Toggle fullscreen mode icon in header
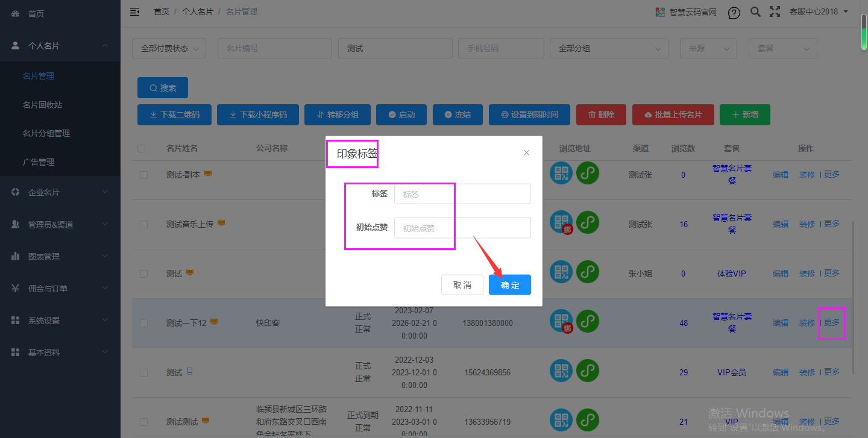The image size is (868, 438). pyautogui.click(x=775, y=11)
